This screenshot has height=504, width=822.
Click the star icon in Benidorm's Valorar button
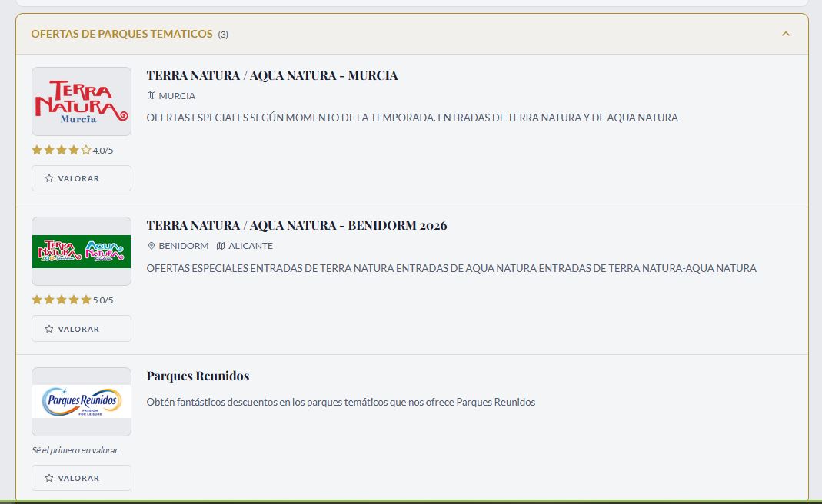49,329
